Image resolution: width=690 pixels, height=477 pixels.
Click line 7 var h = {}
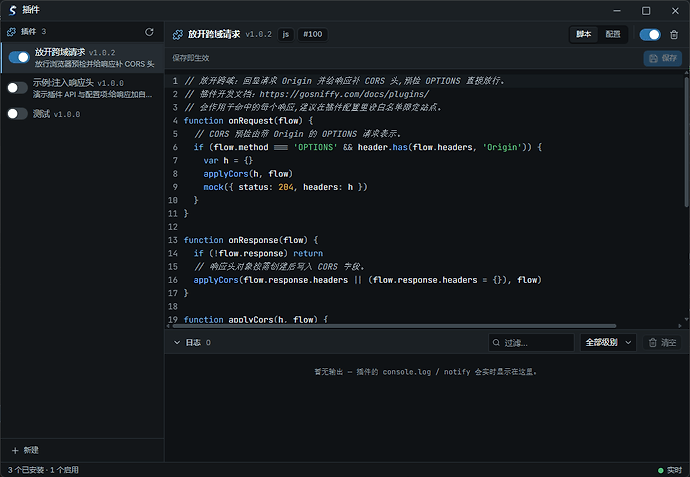228,161
